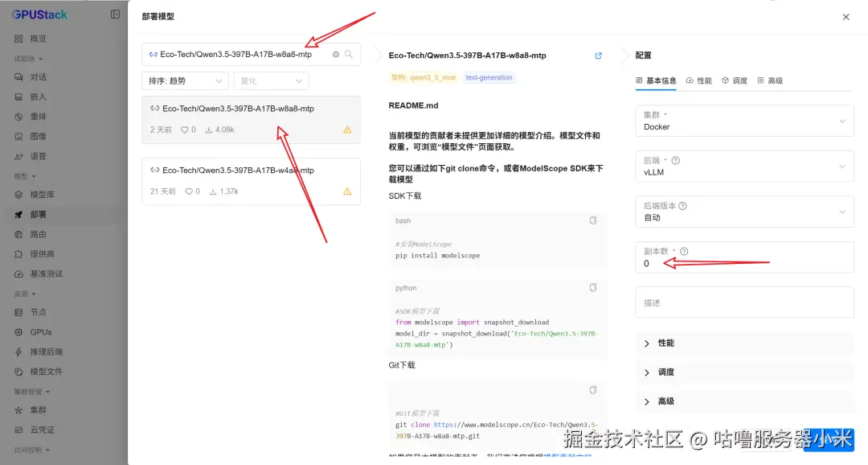
Task: Click the text-generation tag
Action: point(489,77)
